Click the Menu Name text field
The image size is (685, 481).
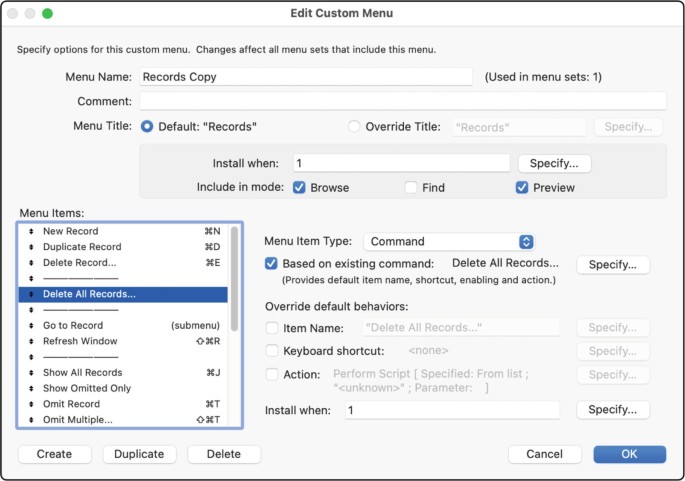point(305,77)
